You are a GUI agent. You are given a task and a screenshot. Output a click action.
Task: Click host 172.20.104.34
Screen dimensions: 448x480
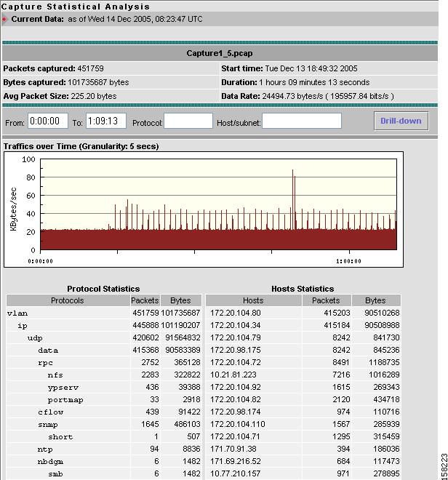pos(236,325)
